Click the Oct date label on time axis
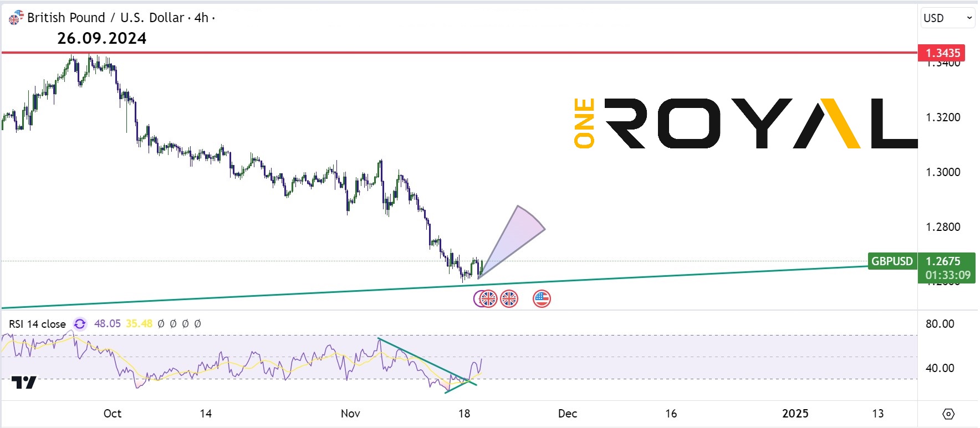The height and width of the screenshot is (428, 980). click(x=113, y=414)
